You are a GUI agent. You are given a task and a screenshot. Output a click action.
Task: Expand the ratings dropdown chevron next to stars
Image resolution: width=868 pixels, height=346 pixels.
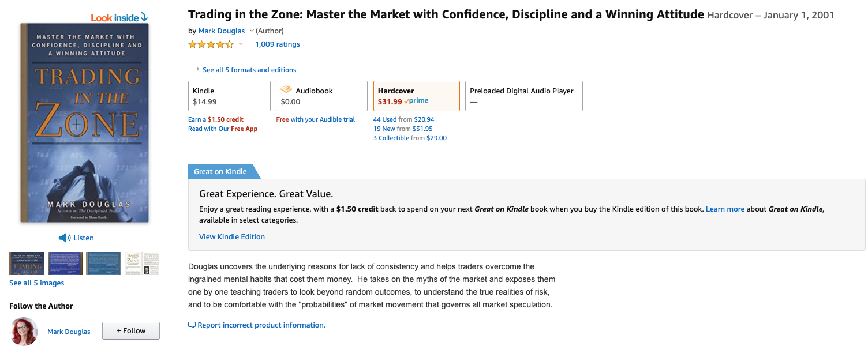coord(241,44)
